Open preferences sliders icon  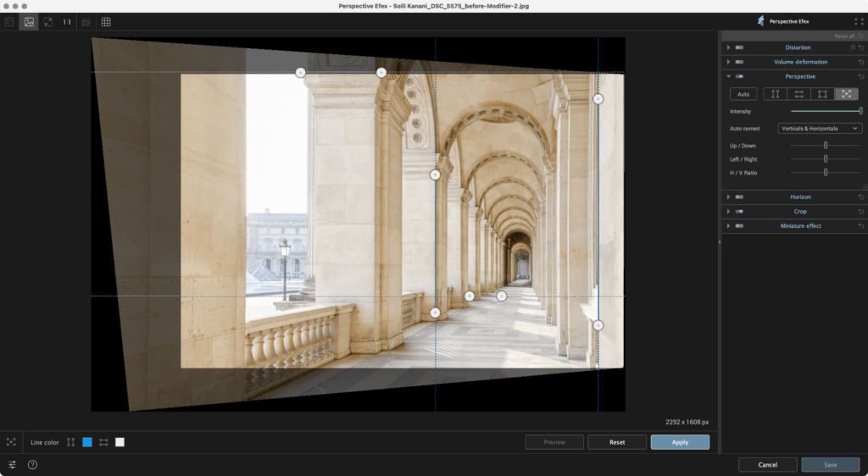(x=12, y=464)
